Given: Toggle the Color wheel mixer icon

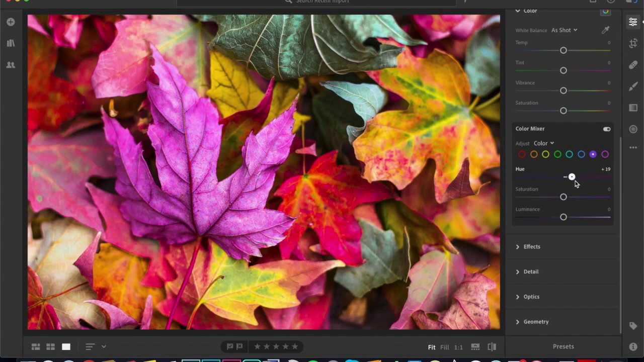Looking at the screenshot, I should [605, 11].
